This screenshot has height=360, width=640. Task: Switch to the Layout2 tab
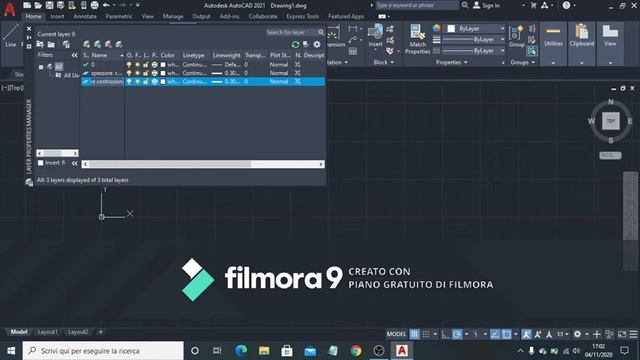tap(78, 332)
